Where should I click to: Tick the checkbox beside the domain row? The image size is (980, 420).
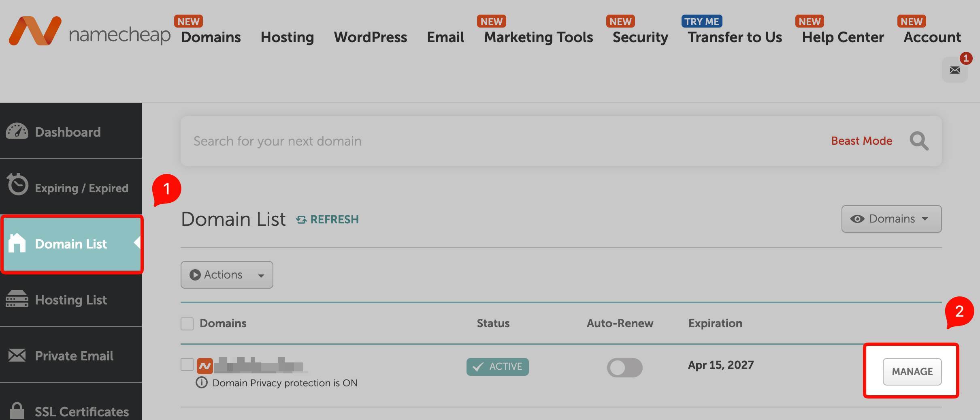[187, 364]
